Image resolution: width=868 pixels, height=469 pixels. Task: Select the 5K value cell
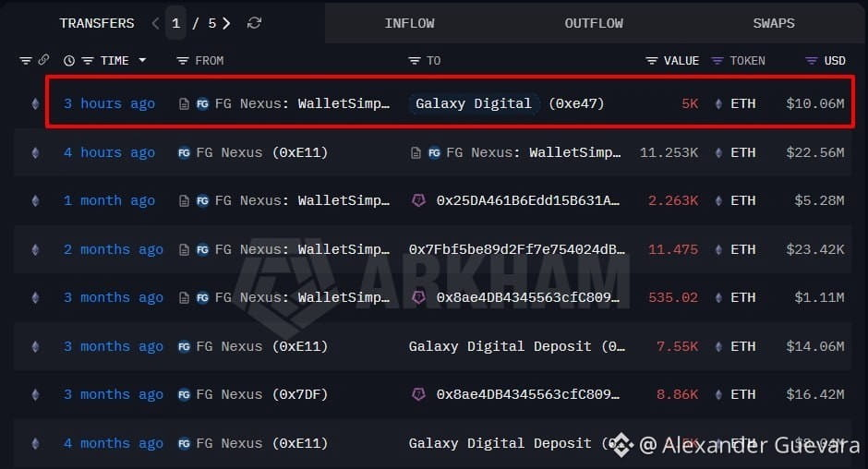[690, 103]
